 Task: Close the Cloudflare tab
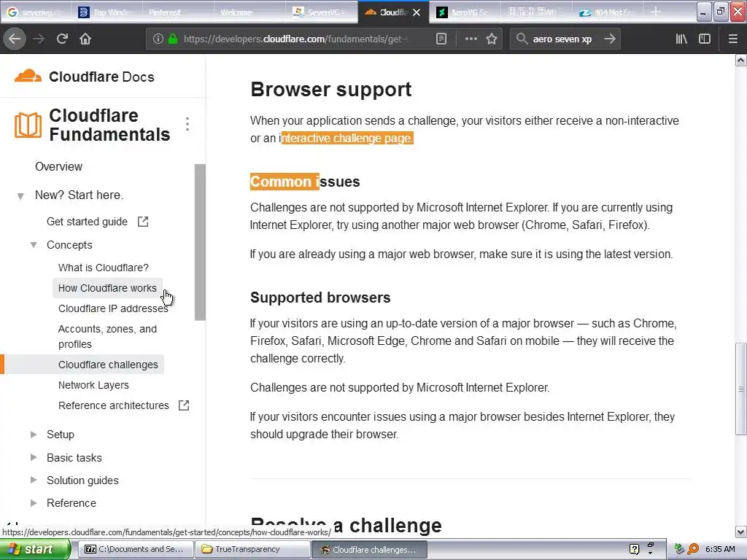coord(417,12)
